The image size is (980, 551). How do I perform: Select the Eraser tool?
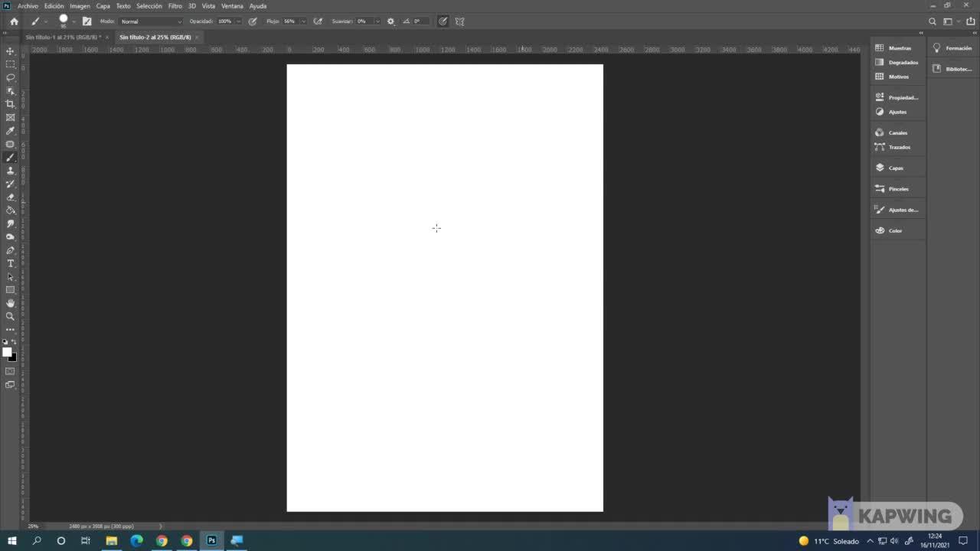click(10, 197)
